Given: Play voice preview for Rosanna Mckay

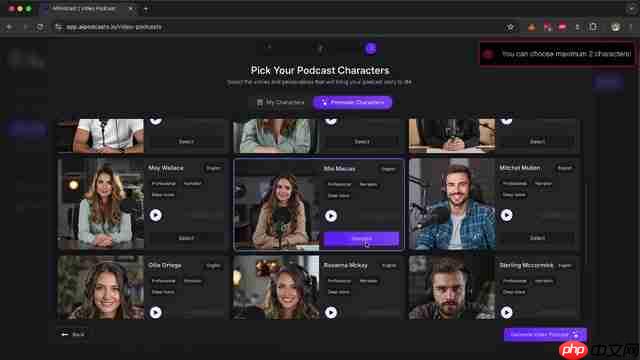Looking at the screenshot, I should click(x=331, y=313).
